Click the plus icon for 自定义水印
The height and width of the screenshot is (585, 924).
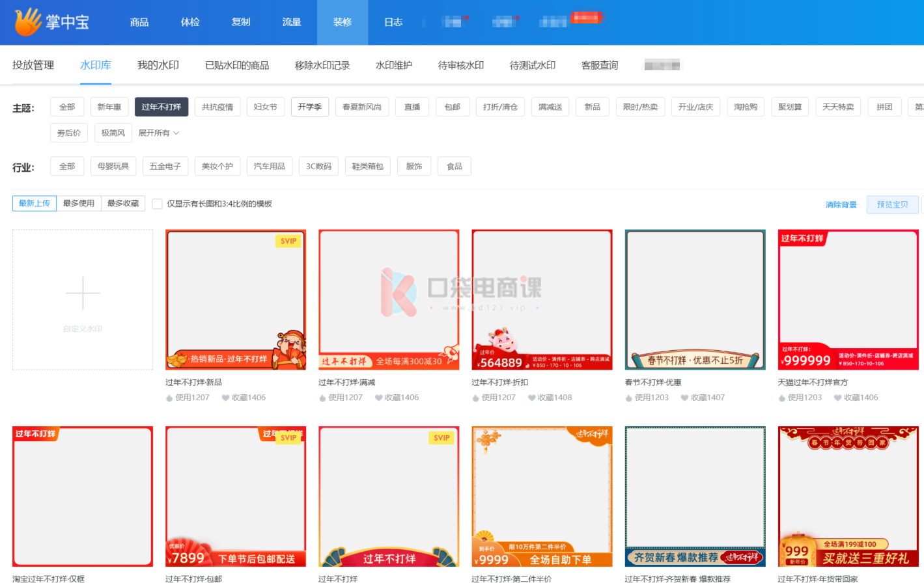[83, 293]
